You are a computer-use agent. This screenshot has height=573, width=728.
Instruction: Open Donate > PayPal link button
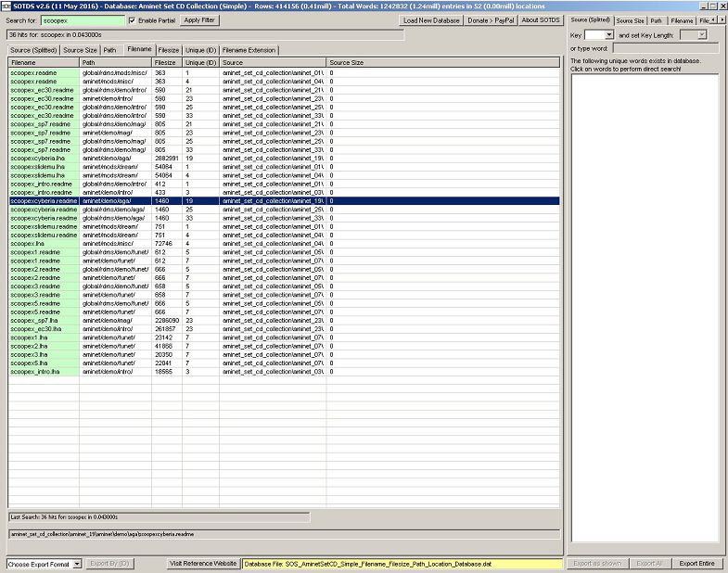pos(491,19)
